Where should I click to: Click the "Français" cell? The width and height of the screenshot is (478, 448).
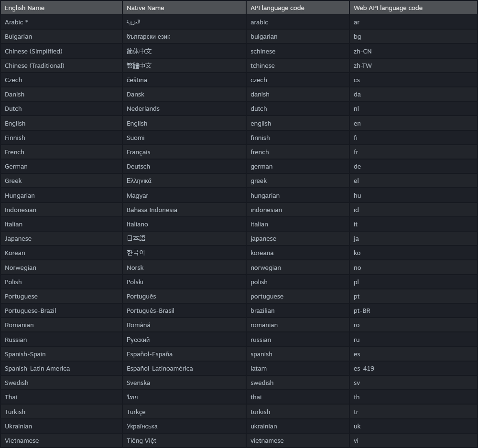tap(184, 152)
